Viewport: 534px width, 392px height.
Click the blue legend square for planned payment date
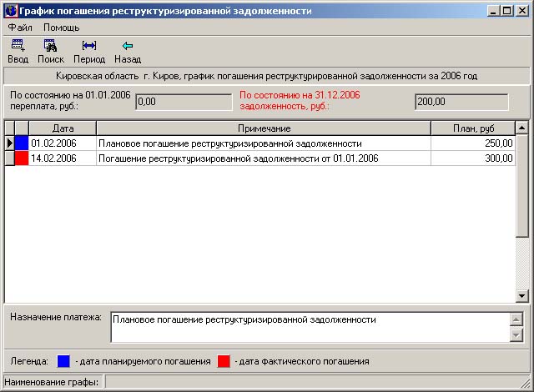point(63,361)
